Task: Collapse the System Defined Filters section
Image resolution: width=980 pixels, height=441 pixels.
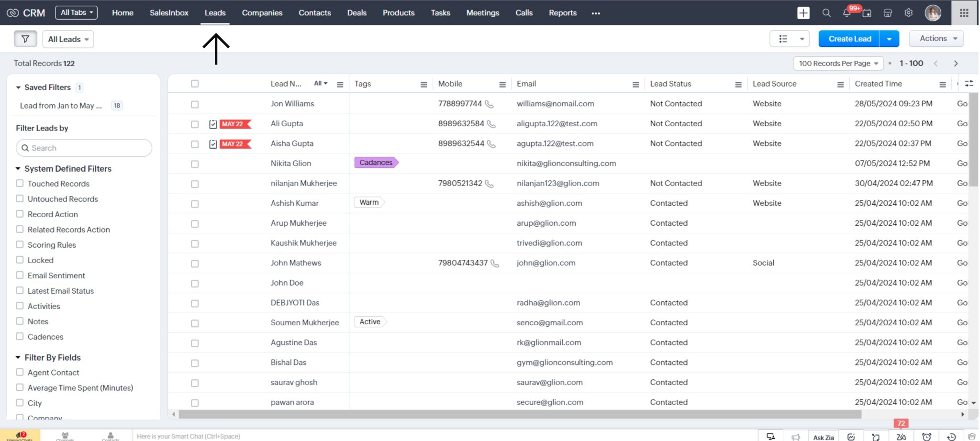Action: click(x=18, y=168)
